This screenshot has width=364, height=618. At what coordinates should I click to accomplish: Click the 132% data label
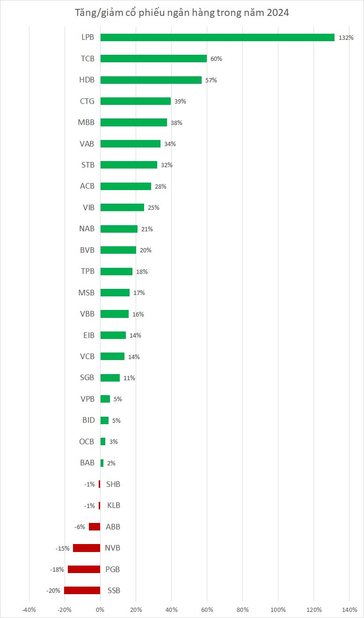pos(346,37)
